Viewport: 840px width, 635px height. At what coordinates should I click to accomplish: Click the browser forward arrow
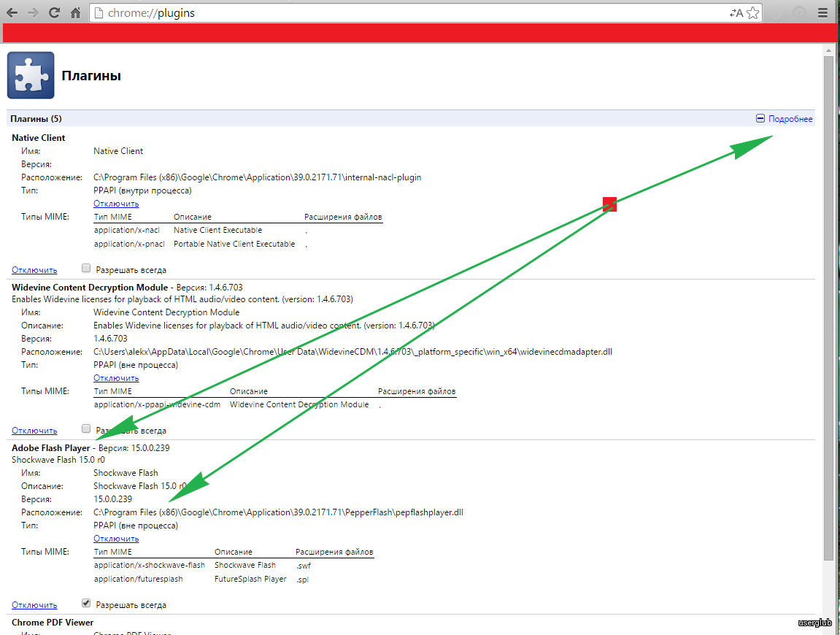[33, 13]
